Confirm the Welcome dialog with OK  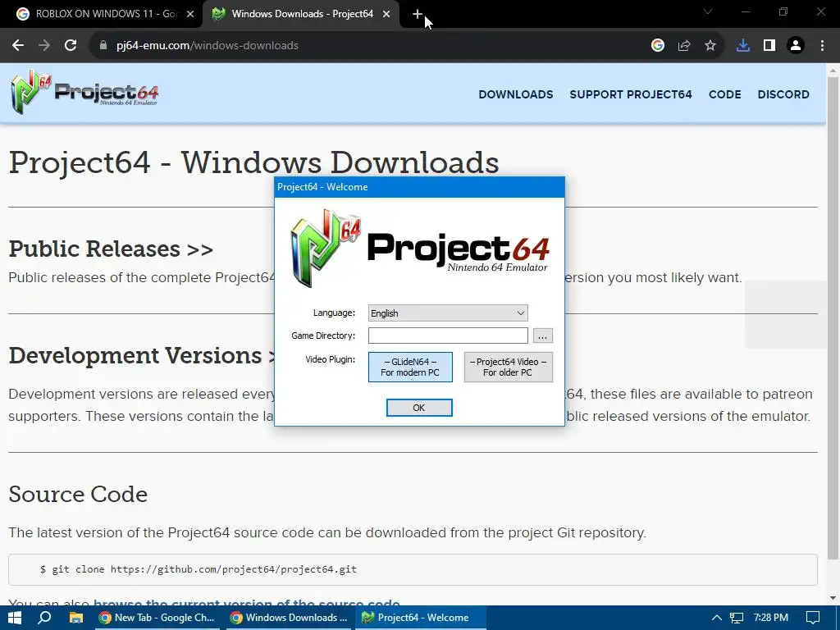pos(419,408)
